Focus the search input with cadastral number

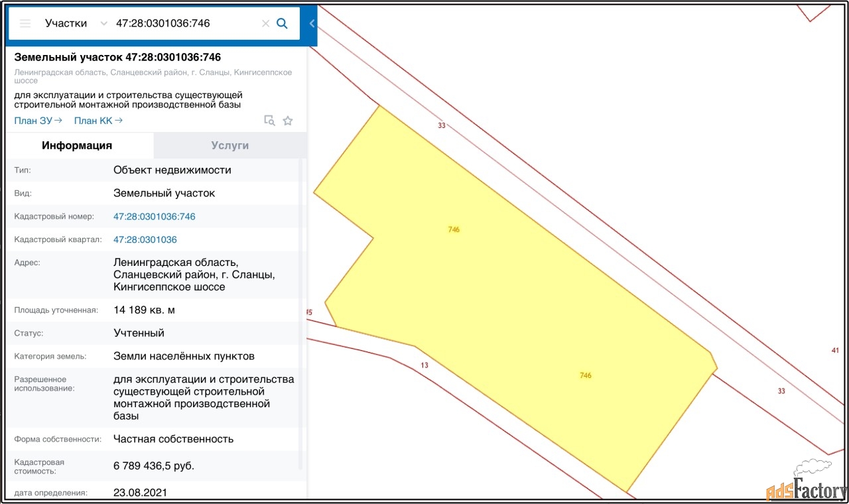186,23
